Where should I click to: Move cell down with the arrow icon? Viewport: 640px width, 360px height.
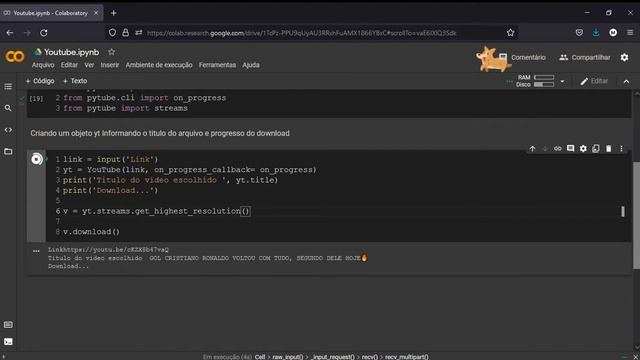pyautogui.click(x=545, y=149)
